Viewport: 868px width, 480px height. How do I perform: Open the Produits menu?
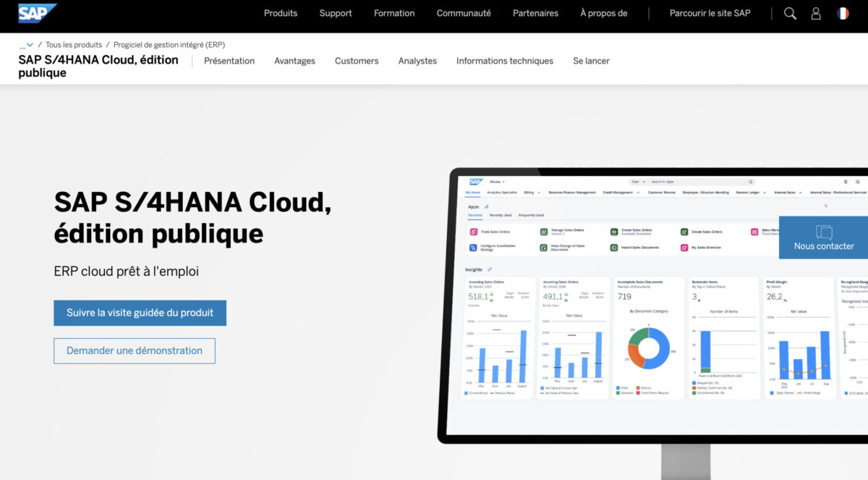[281, 13]
